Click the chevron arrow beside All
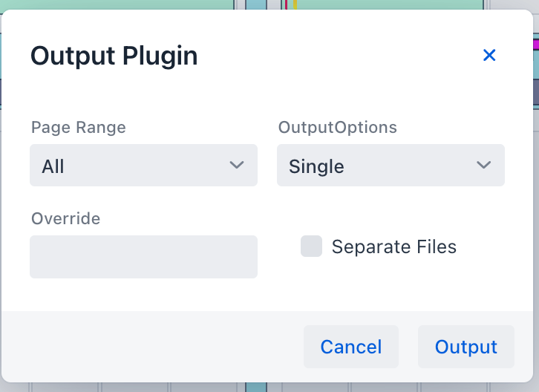539x392 pixels. click(x=237, y=166)
